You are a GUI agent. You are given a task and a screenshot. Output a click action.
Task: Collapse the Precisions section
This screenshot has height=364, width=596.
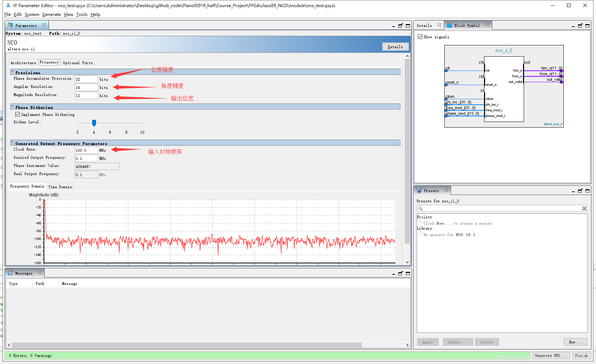point(12,72)
